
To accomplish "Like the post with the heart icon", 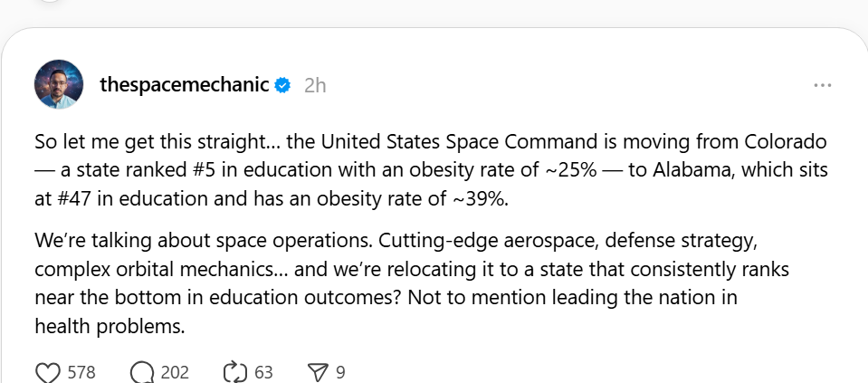I will click(x=48, y=372).
